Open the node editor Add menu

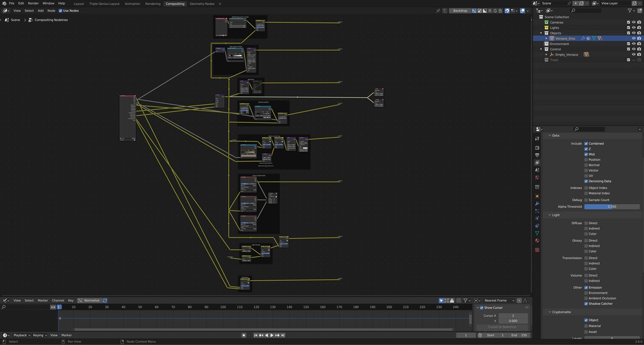(x=40, y=11)
